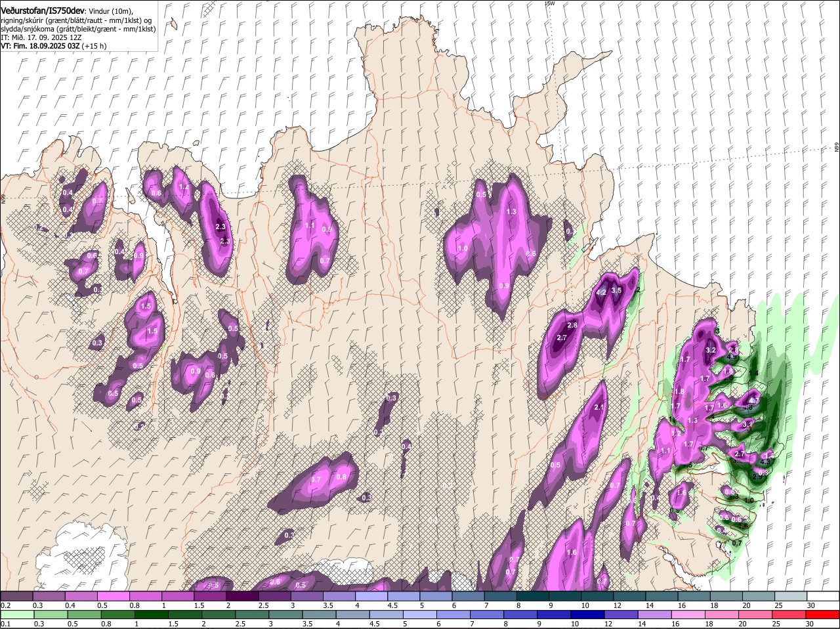
Task: Pick the bright red 30 swatch in the bottom legend row
Action: point(822,615)
